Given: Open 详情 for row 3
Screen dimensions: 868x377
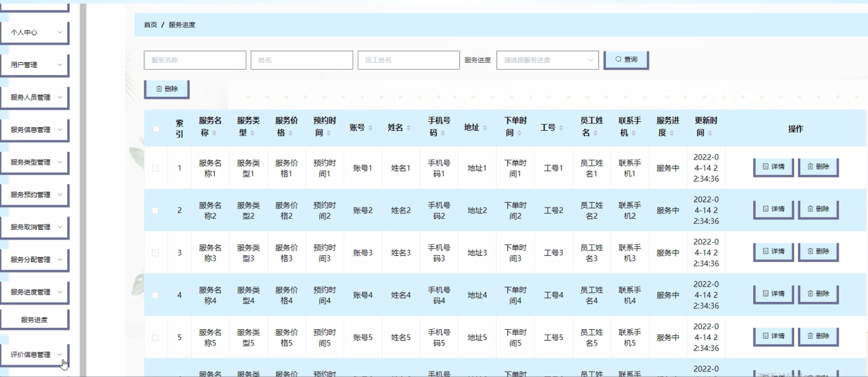Looking at the screenshot, I should pos(774,252).
